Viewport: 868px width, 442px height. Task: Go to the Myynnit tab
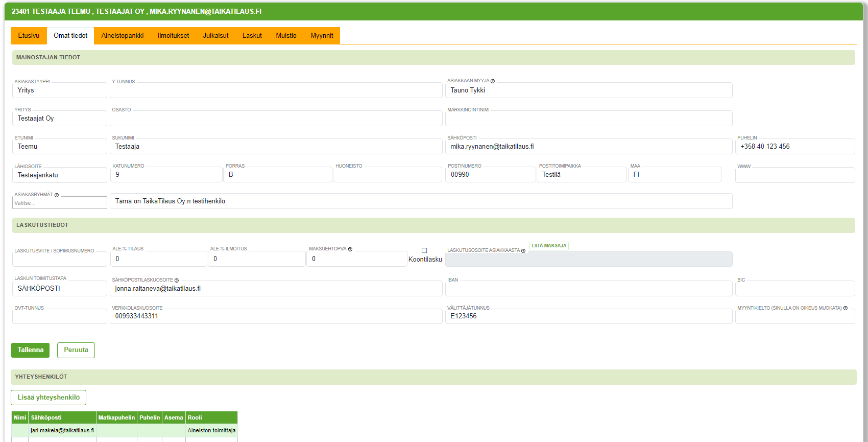click(x=322, y=36)
